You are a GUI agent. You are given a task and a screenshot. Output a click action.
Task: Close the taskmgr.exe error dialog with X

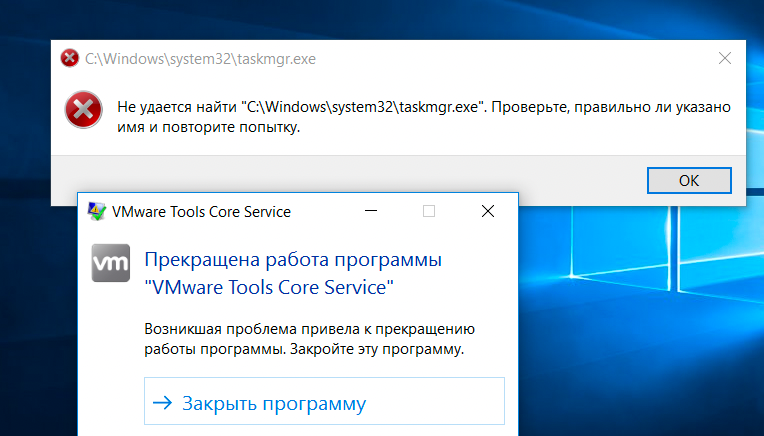point(725,58)
